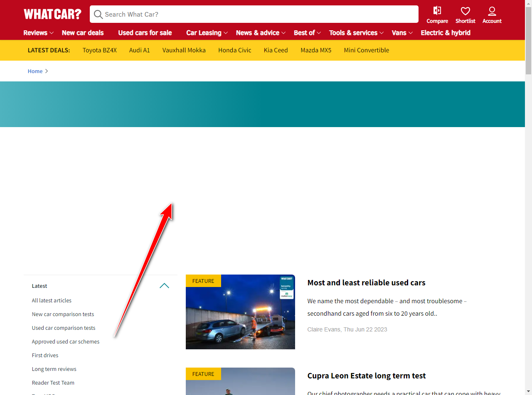Image resolution: width=532 pixels, height=395 pixels.
Task: Open the Most and least reliable used cars article
Action: [x=366, y=282]
